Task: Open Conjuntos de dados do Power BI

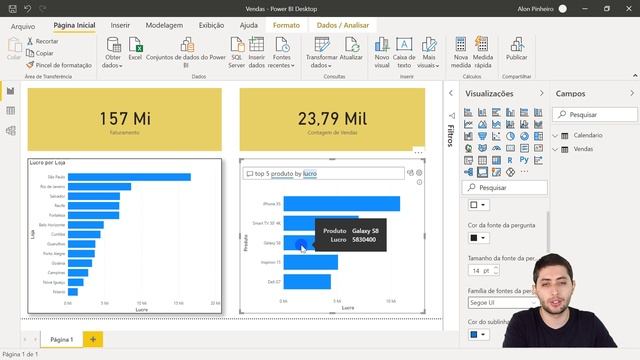Action: tap(186, 52)
